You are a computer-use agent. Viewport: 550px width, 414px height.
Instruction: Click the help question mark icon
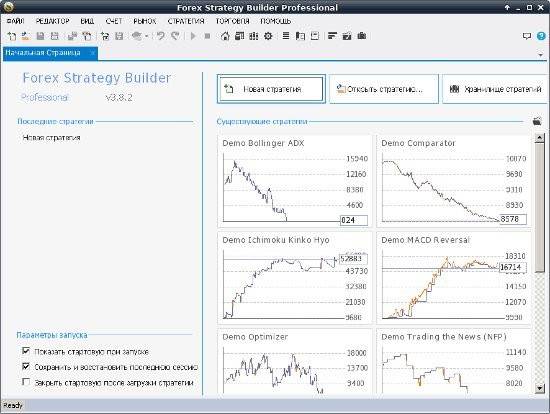point(541,36)
